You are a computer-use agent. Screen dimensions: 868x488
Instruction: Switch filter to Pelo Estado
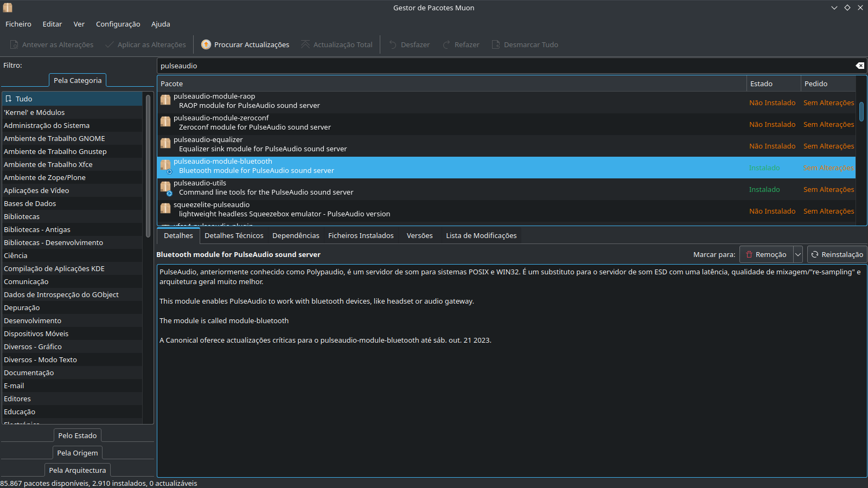pos(78,435)
